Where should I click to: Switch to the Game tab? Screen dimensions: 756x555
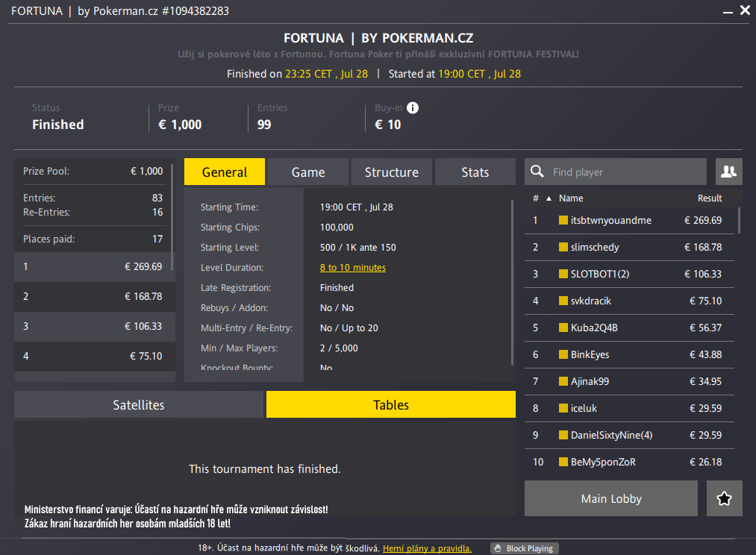[x=308, y=172]
